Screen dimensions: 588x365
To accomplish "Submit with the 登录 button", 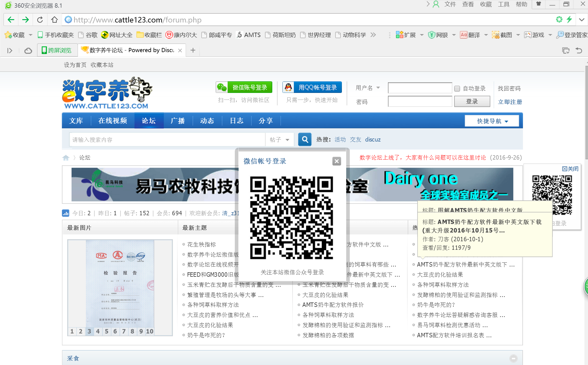I will tap(472, 101).
